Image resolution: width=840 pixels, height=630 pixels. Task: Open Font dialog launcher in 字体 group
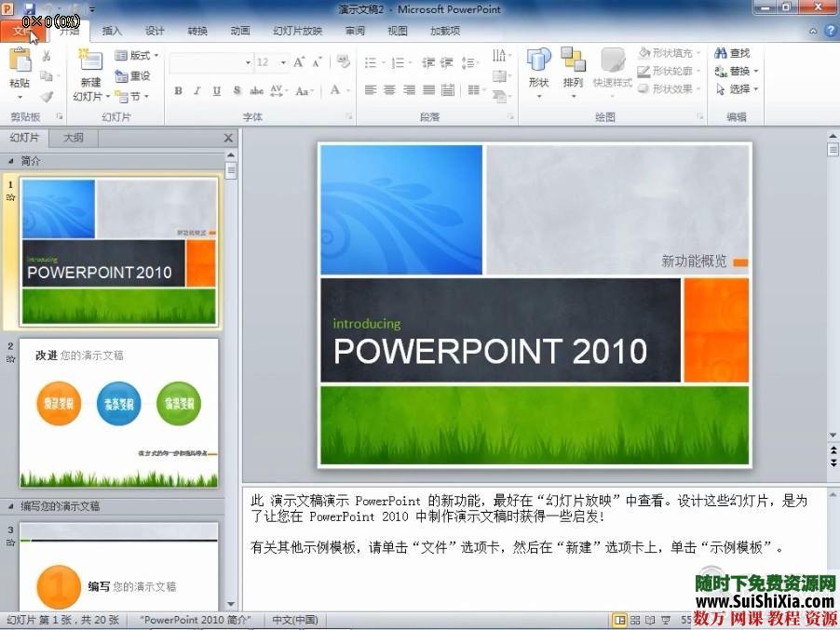[348, 116]
